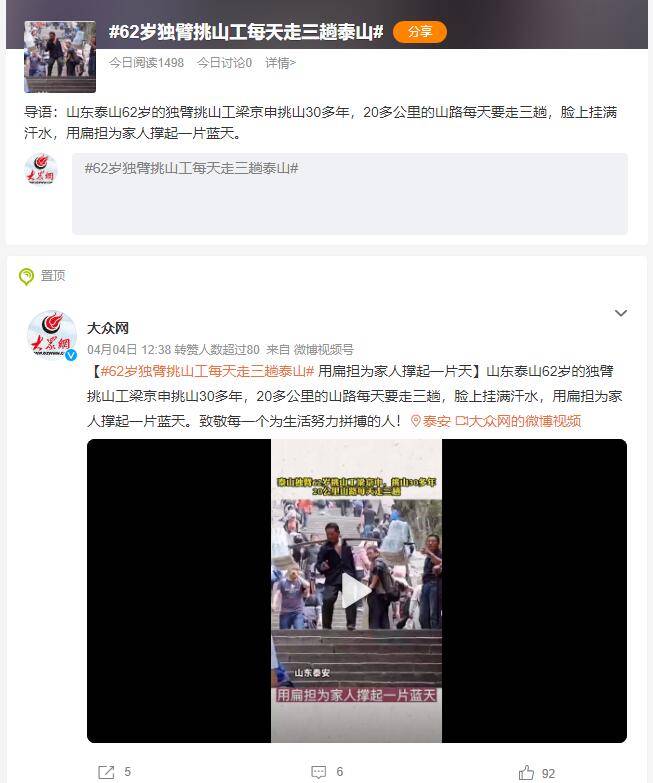Click the green 置顶 pinned icon
Viewport: 653px width, 783px height.
click(26, 276)
